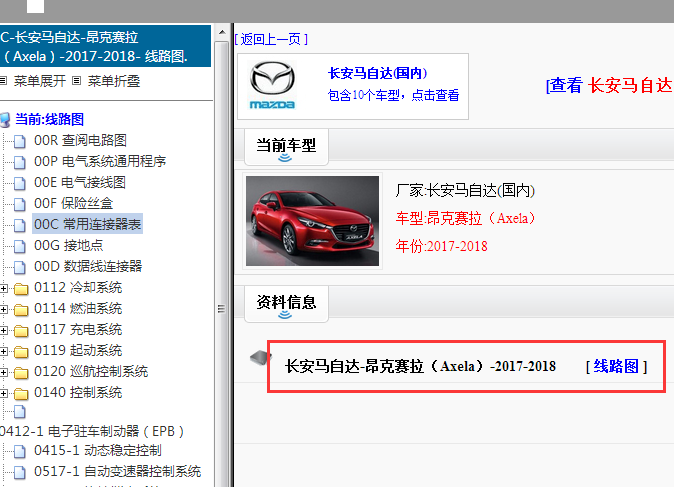Open 00P 电气系统通用程序
The height and width of the screenshot is (487, 674).
point(100,161)
